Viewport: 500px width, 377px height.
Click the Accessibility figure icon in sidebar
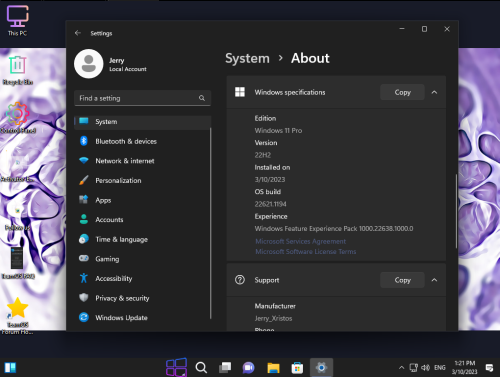tap(84, 278)
